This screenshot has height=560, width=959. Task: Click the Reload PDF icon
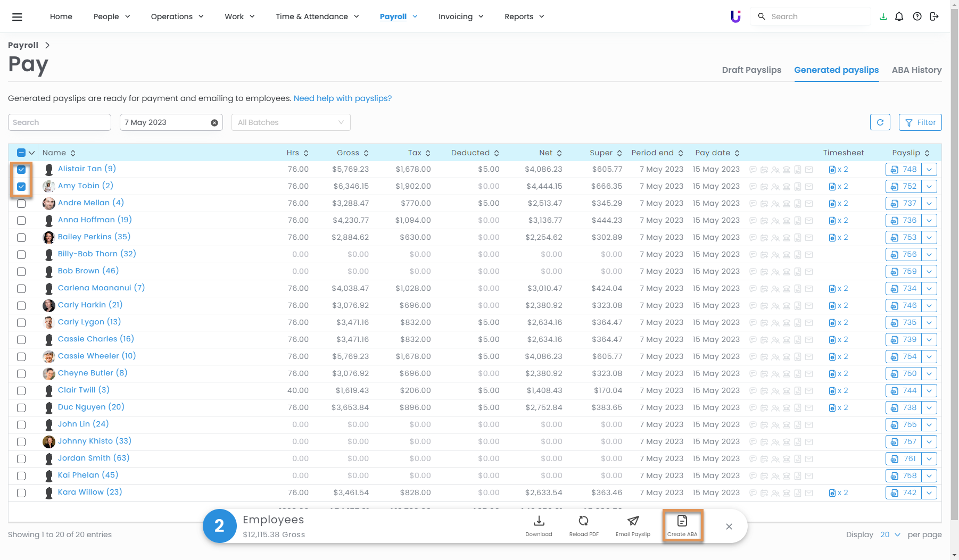tap(584, 521)
